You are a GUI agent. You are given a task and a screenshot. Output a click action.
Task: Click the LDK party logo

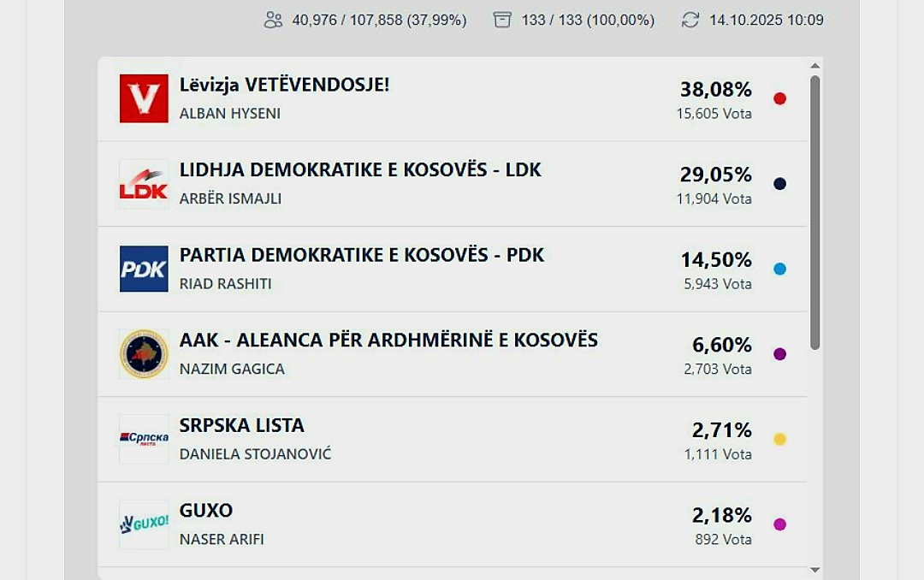pyautogui.click(x=144, y=184)
